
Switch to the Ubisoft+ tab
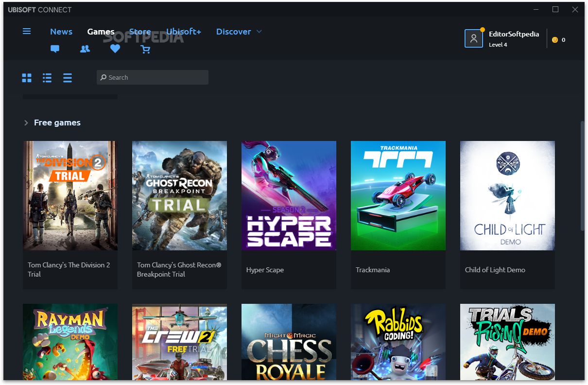point(183,32)
